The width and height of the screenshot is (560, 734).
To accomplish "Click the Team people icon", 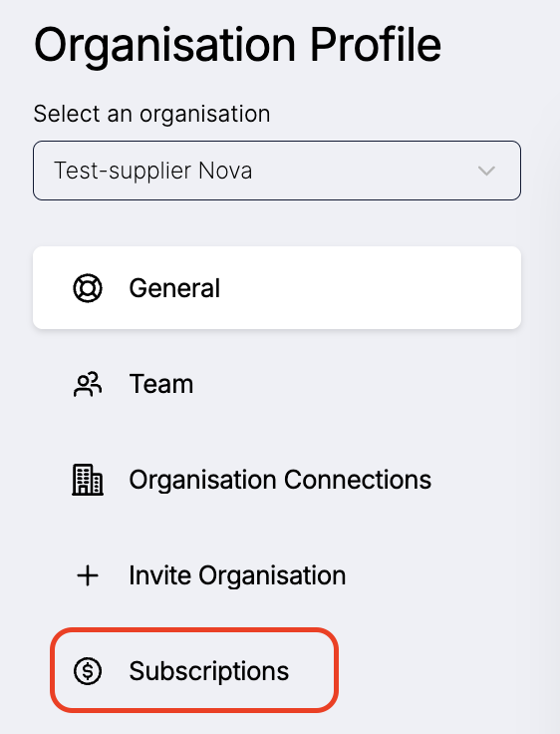I will (x=88, y=384).
